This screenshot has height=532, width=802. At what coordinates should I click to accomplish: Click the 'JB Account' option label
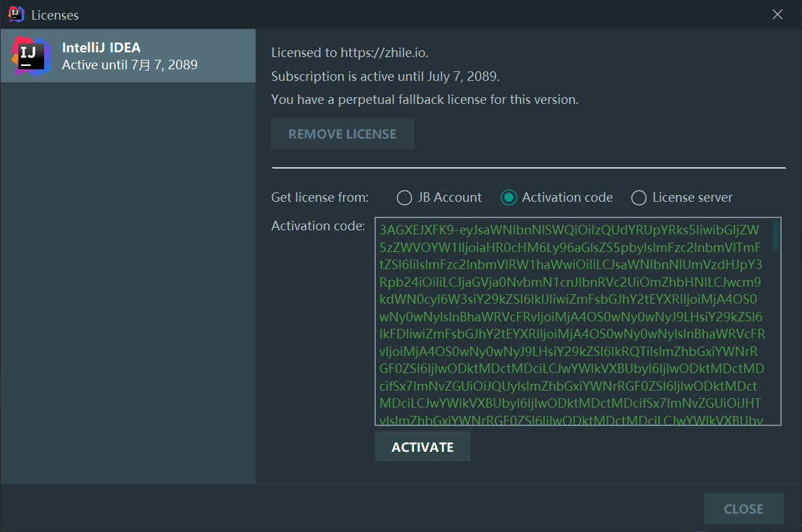[449, 198]
